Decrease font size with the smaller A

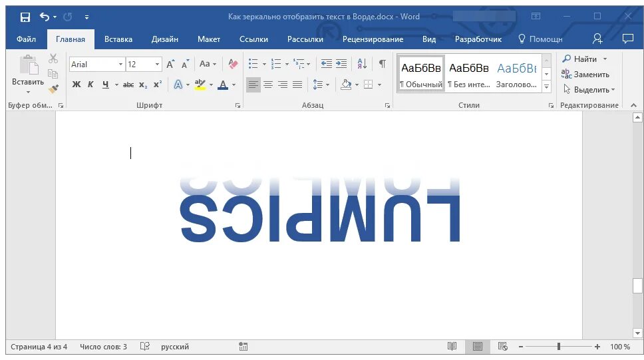(185, 64)
